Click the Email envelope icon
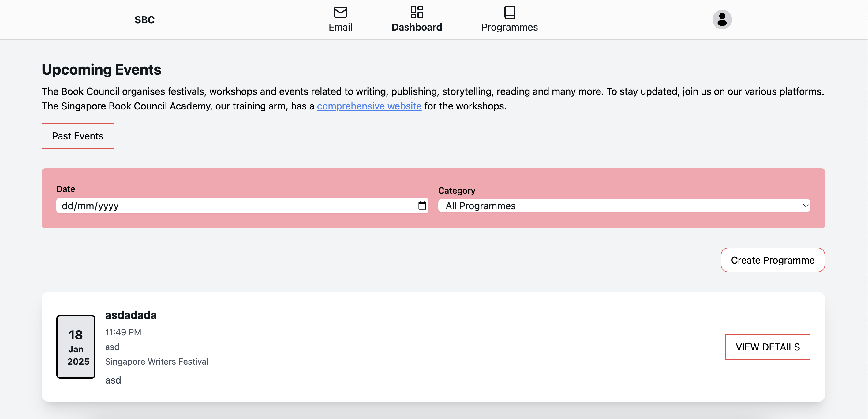The height and width of the screenshot is (419, 868). pos(340,12)
